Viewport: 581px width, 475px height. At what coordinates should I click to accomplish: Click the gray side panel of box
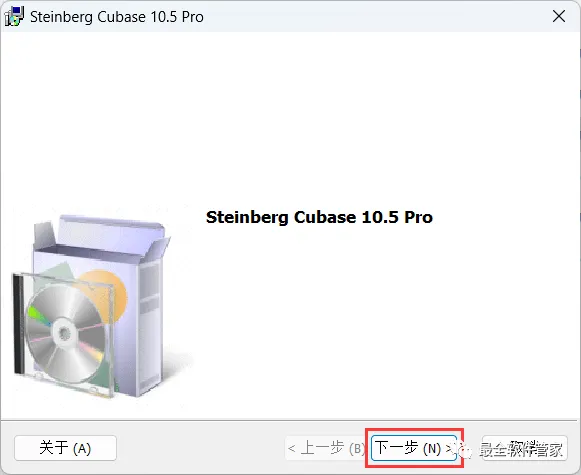(x=150, y=326)
